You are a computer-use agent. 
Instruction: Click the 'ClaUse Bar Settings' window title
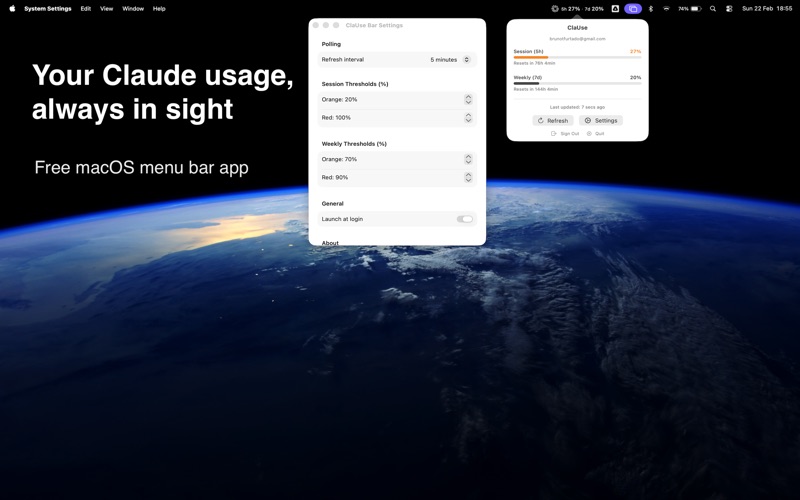[374, 25]
